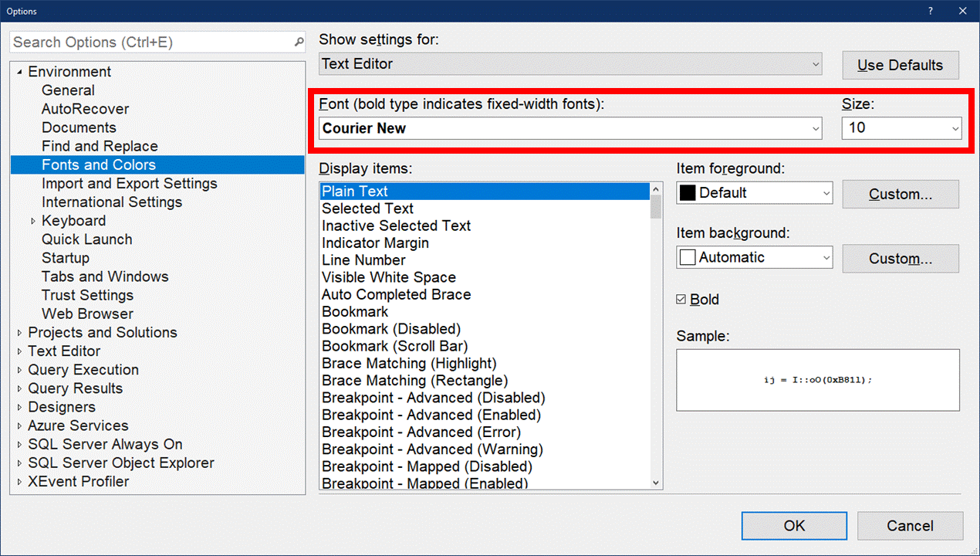Open the Size dropdown
The image size is (980, 556).
point(955,129)
